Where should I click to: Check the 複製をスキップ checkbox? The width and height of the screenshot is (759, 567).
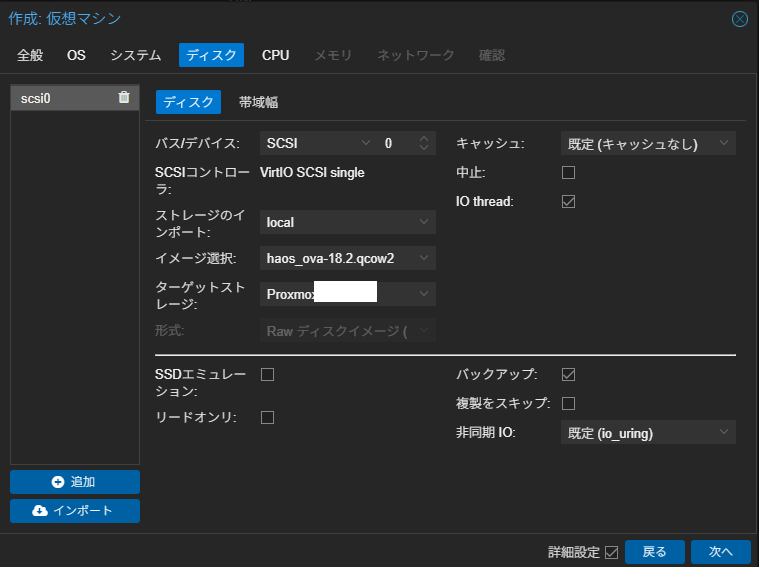[568, 403]
